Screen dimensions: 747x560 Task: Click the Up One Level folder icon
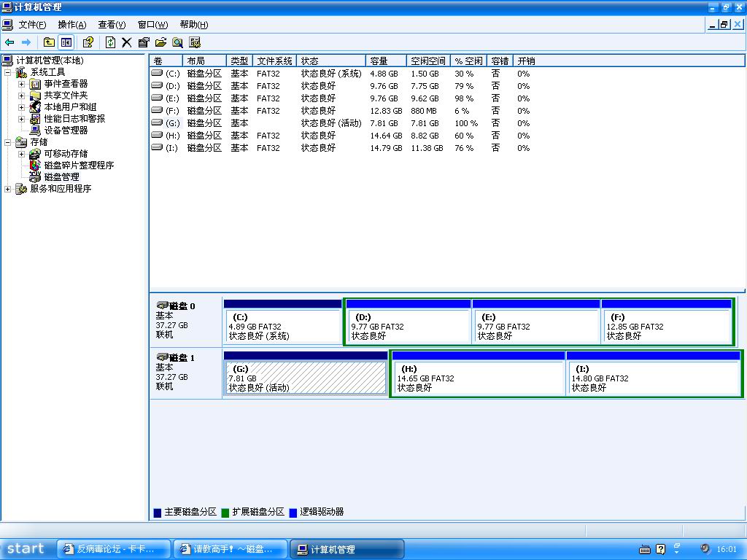[x=49, y=42]
